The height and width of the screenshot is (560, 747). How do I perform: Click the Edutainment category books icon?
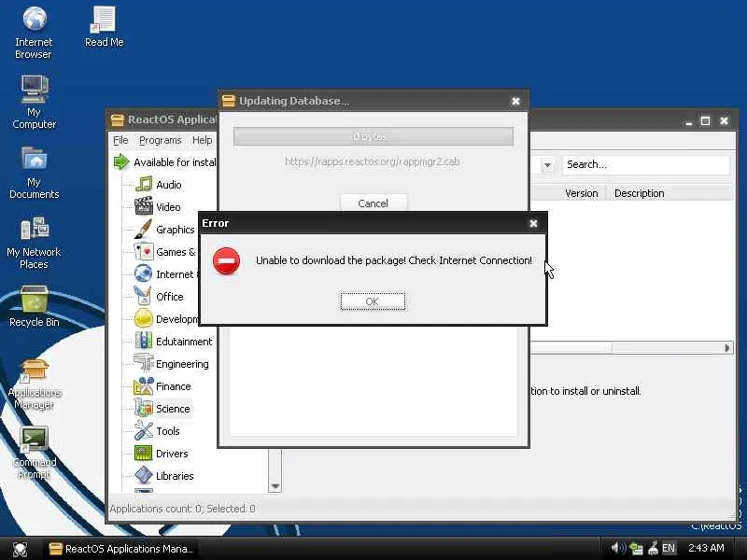[144, 341]
